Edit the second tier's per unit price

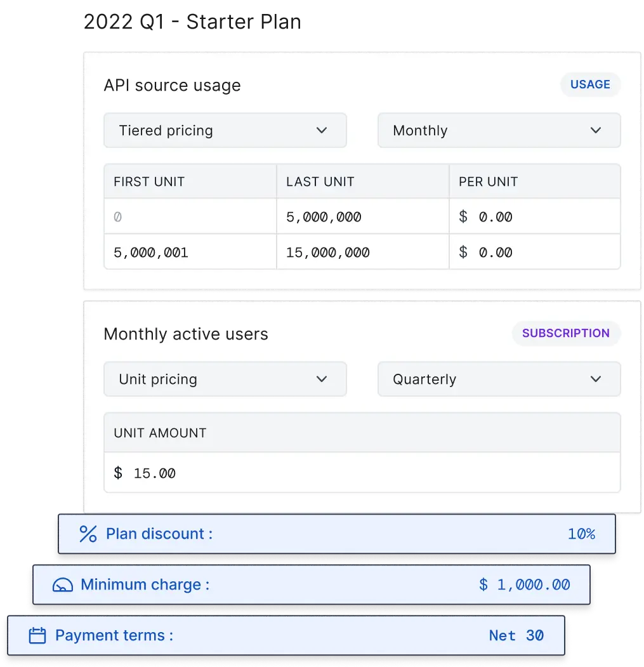point(534,253)
